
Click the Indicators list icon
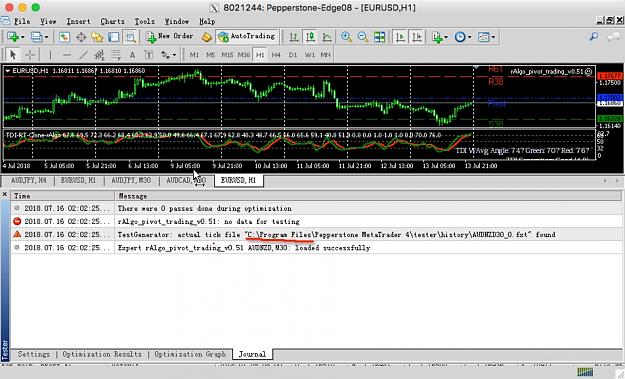(437, 37)
